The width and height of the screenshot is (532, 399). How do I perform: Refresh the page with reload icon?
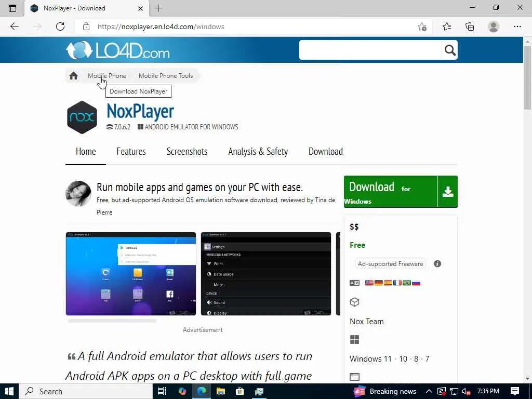pyautogui.click(x=60, y=26)
